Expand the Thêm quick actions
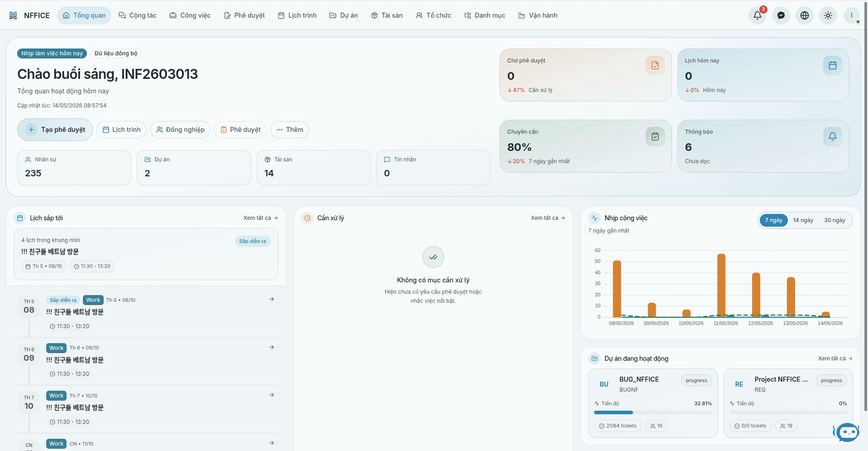The image size is (868, 451). coord(290,130)
